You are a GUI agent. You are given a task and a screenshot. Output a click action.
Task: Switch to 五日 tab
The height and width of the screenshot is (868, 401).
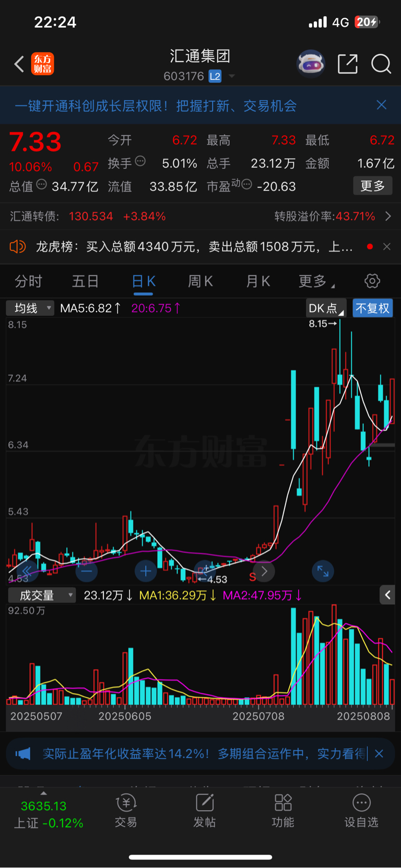pos(85,281)
